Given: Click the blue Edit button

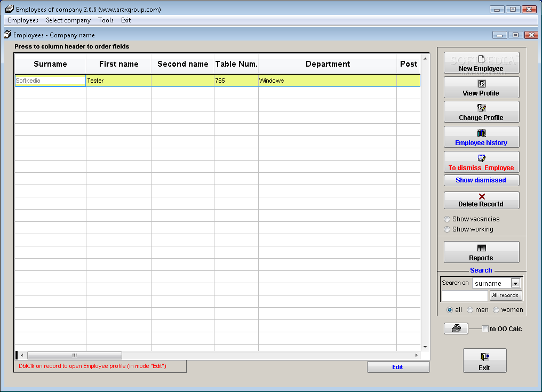Looking at the screenshot, I should 398,367.
